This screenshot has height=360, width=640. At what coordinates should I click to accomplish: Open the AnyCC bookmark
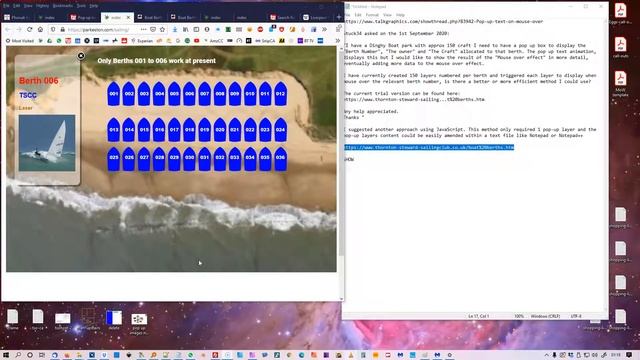(x=213, y=41)
